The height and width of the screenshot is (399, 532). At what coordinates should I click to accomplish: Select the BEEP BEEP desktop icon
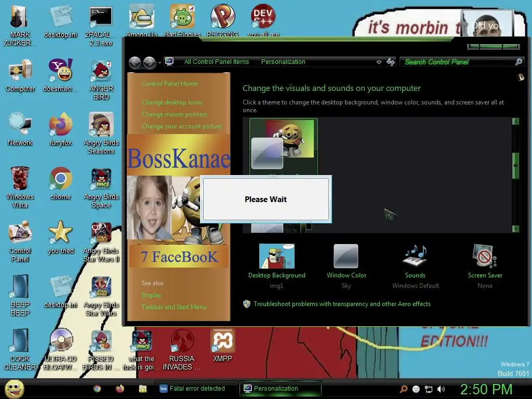(20, 295)
